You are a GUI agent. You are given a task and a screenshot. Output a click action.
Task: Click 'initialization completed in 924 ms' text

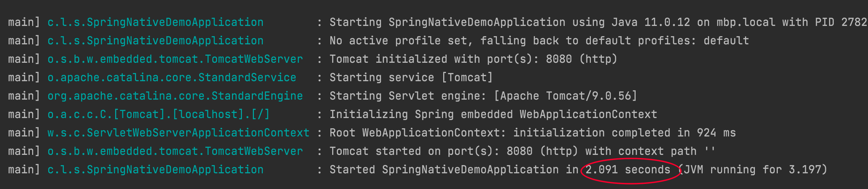(624, 133)
